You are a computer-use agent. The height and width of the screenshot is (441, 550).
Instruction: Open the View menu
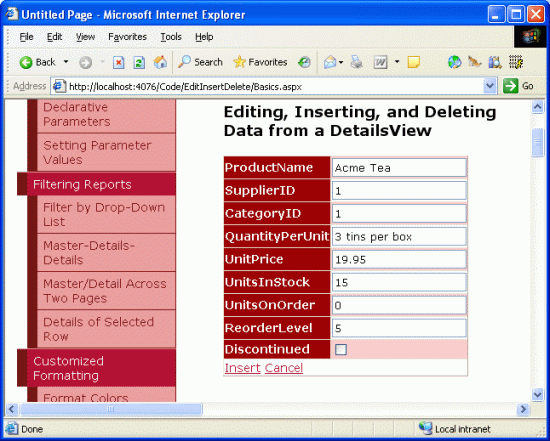(85, 37)
